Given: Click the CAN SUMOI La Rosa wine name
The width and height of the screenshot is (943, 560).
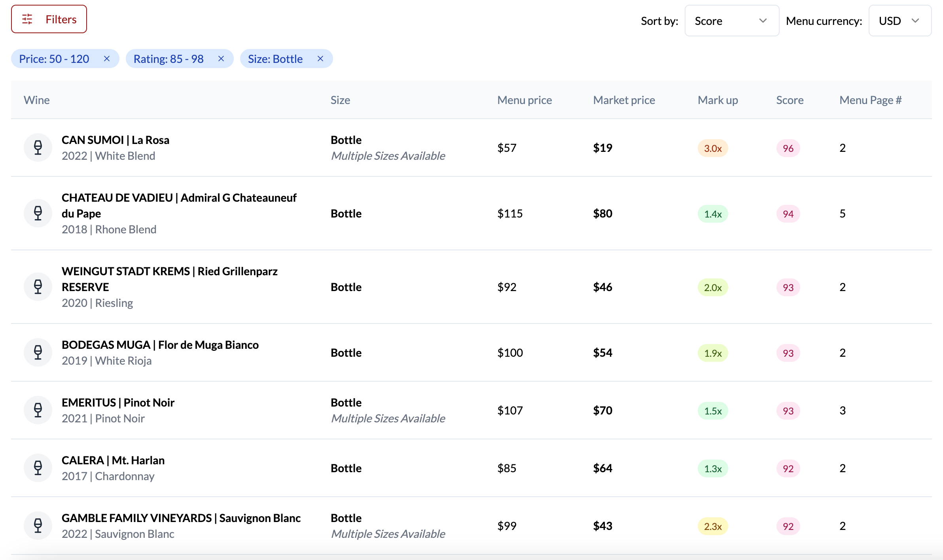Looking at the screenshot, I should point(116,140).
